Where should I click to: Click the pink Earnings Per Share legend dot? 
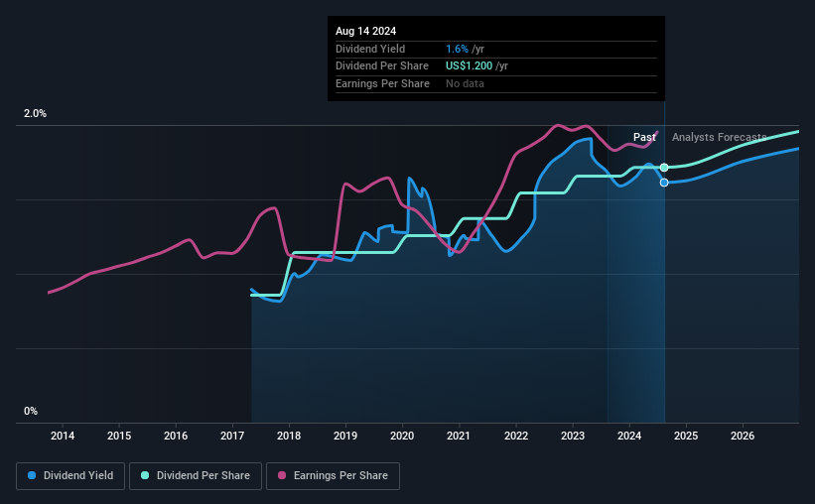tap(282, 475)
